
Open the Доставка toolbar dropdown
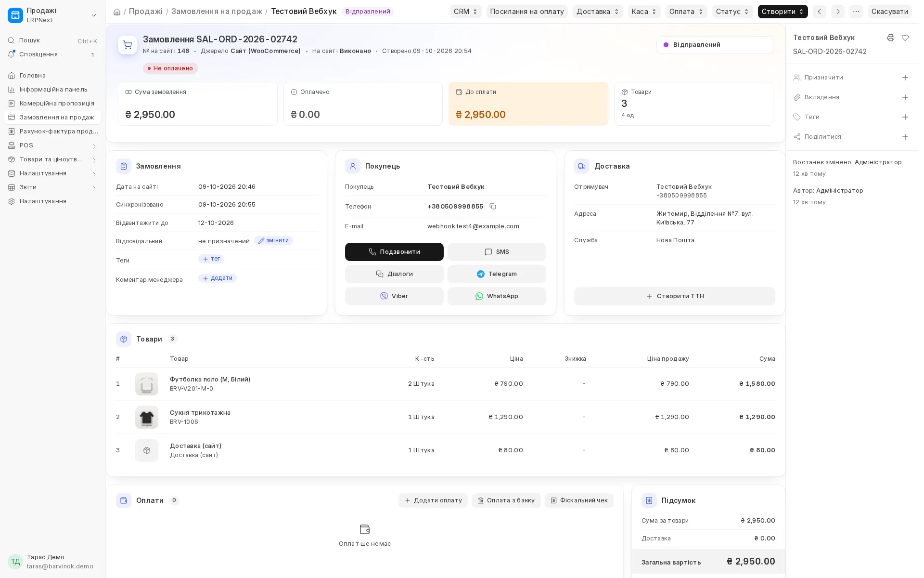click(x=598, y=12)
